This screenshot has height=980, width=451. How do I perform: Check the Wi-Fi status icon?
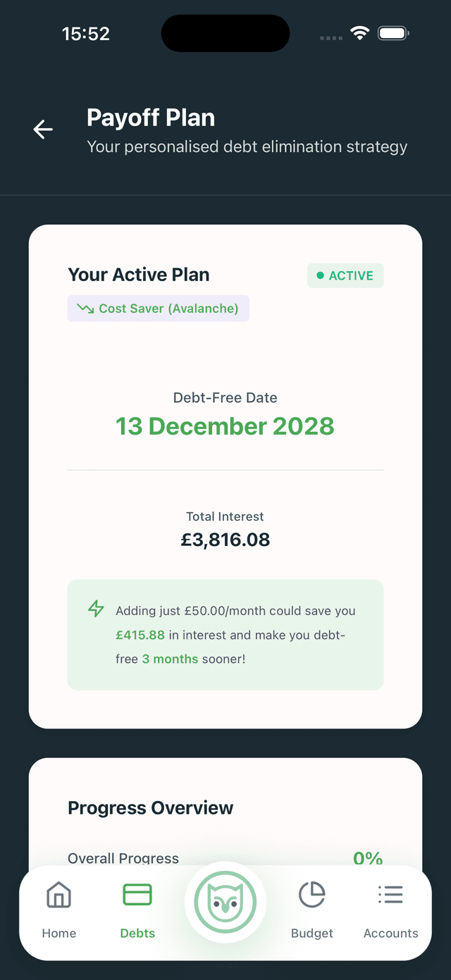(x=360, y=33)
